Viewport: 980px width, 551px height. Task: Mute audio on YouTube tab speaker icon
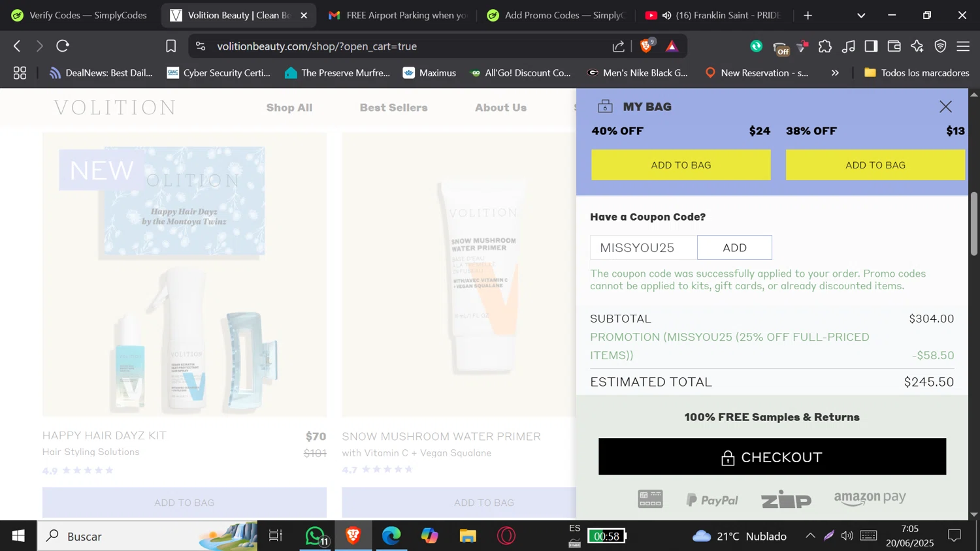click(x=666, y=16)
